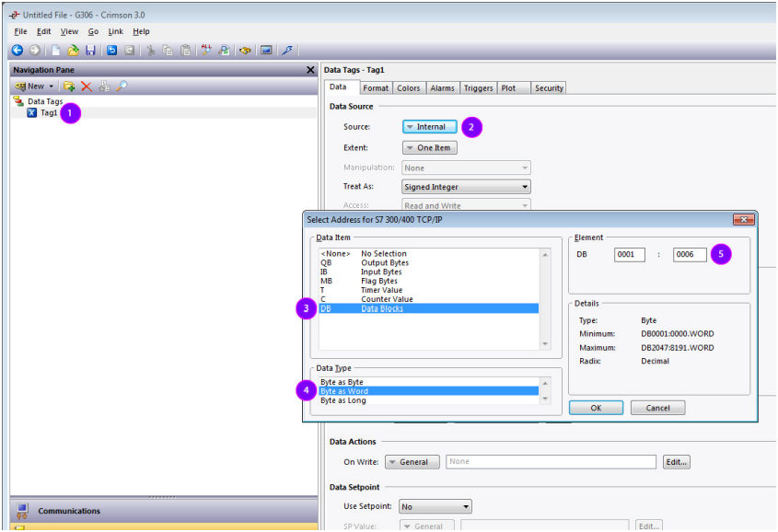Click the display screen icon in the toolbar
Viewport: 778px width, 532px height.
(266, 50)
